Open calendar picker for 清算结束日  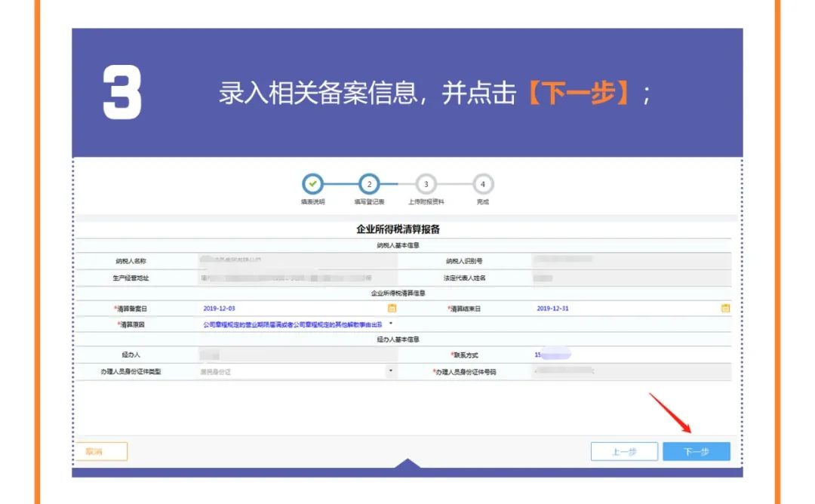pyautogui.click(x=725, y=308)
